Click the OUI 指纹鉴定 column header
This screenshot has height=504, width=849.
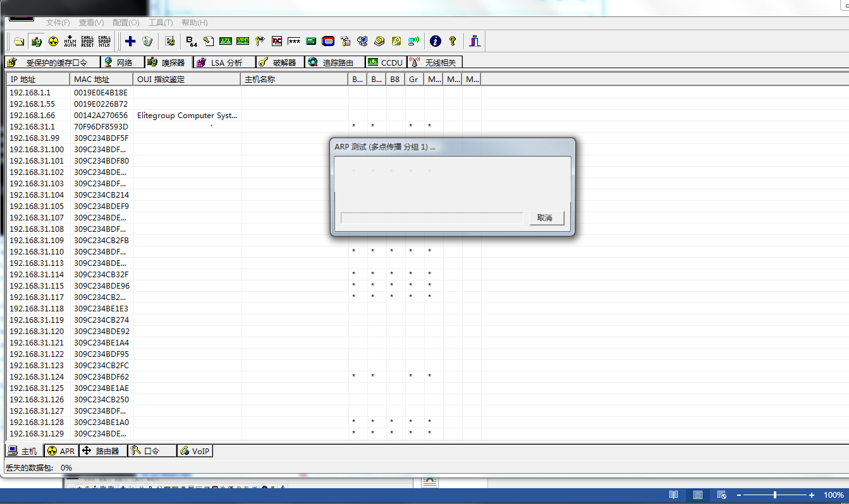[x=187, y=79]
